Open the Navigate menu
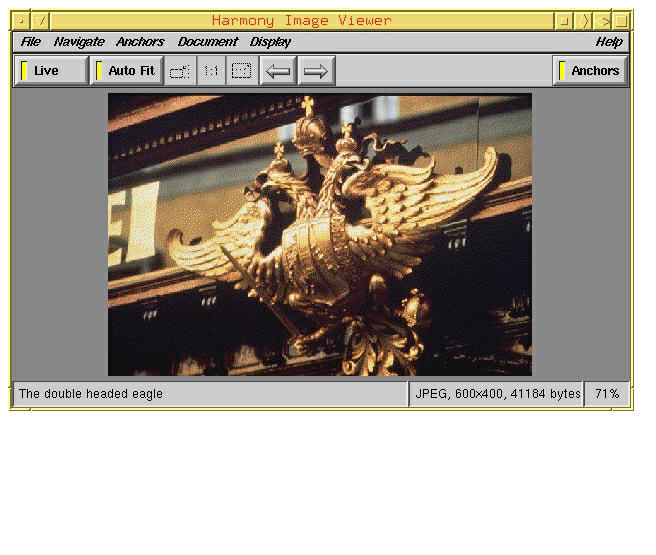 pyautogui.click(x=79, y=42)
